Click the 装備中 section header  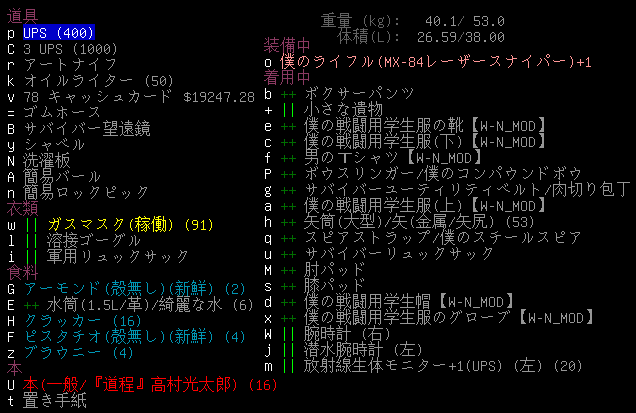[x=287, y=47]
